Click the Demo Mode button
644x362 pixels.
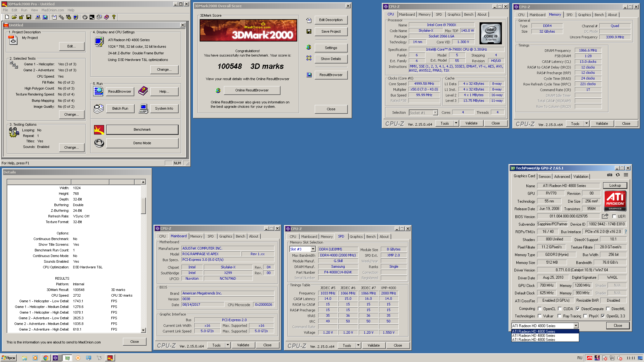tap(142, 143)
